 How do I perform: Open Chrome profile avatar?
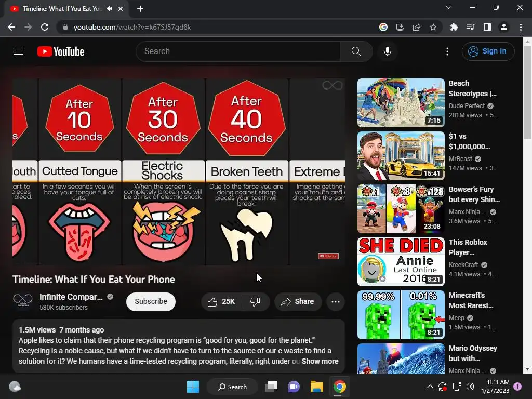(x=504, y=27)
